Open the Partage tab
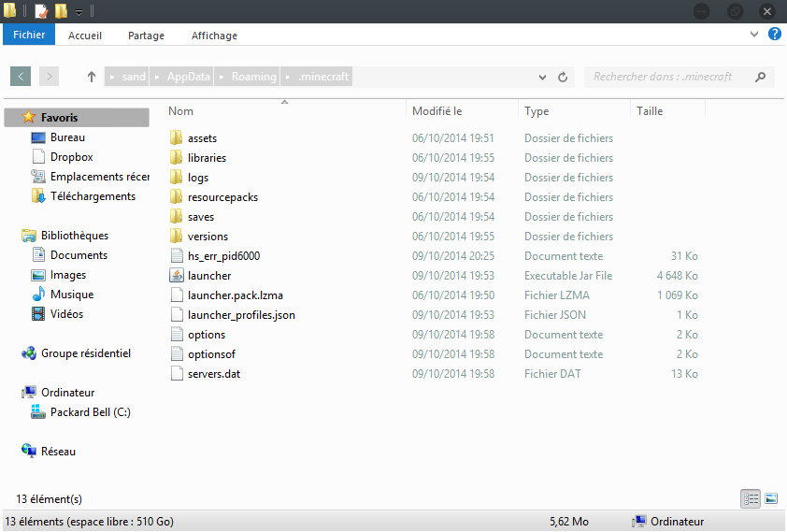This screenshot has height=532, width=787. coord(146,36)
